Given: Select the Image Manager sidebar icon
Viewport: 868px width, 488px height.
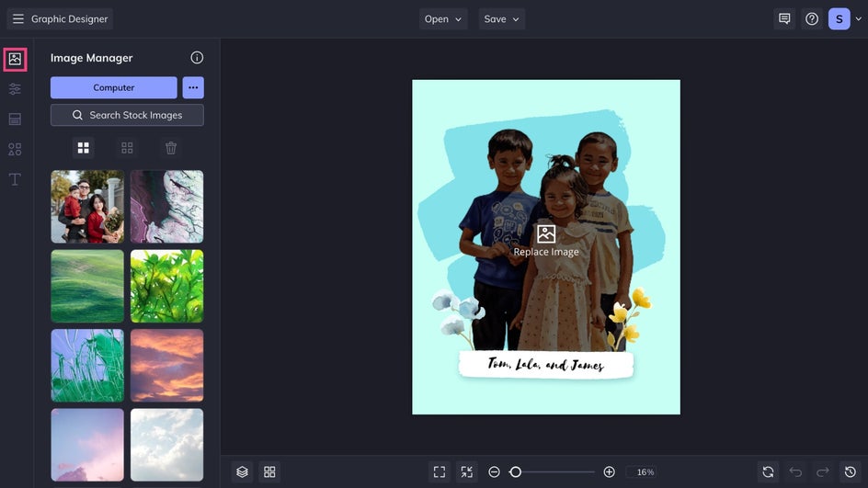Looking at the screenshot, I should point(15,59).
